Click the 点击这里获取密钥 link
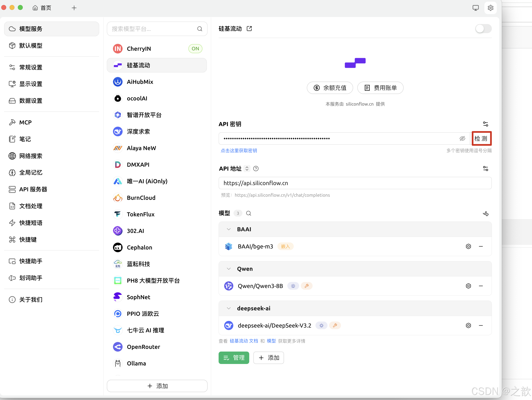This screenshot has height=400, width=532. (x=239, y=151)
